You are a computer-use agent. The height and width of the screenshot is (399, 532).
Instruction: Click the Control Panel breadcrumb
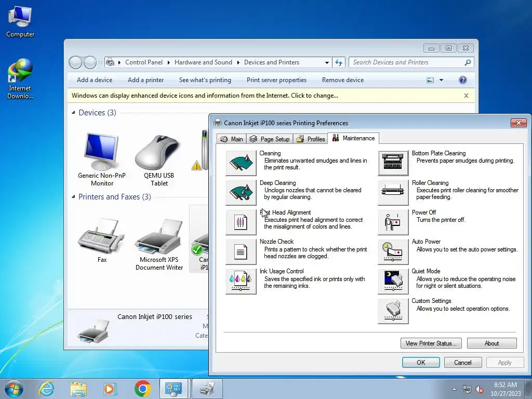point(144,62)
